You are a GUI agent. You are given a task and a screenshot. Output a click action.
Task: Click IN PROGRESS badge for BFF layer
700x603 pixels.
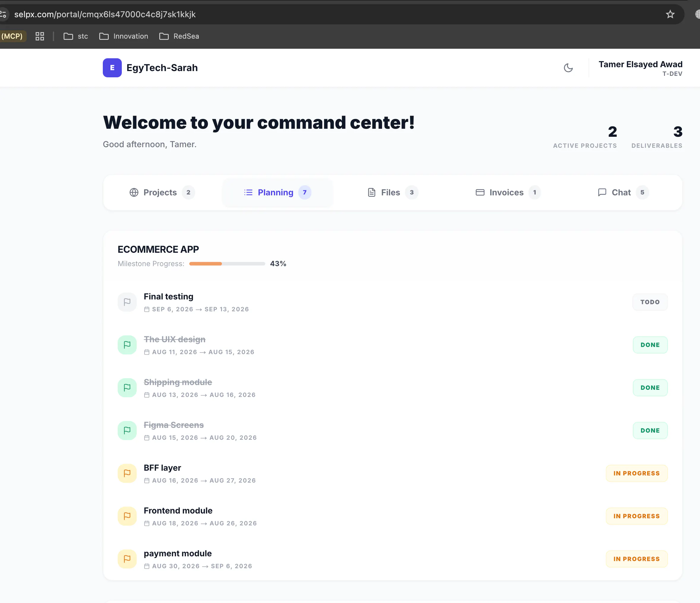636,473
